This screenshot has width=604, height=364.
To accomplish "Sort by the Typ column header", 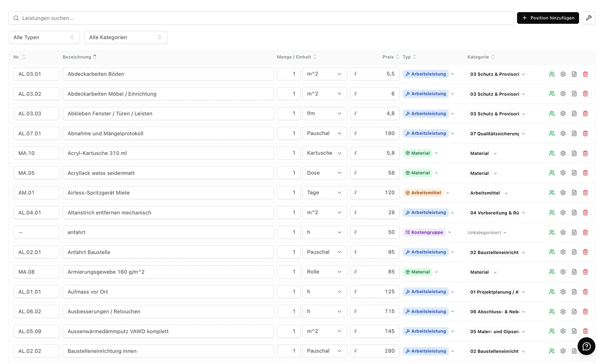I will [x=409, y=57].
